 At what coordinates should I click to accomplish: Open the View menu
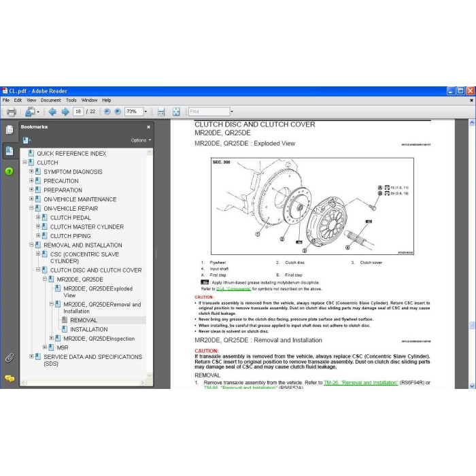pos(31,100)
